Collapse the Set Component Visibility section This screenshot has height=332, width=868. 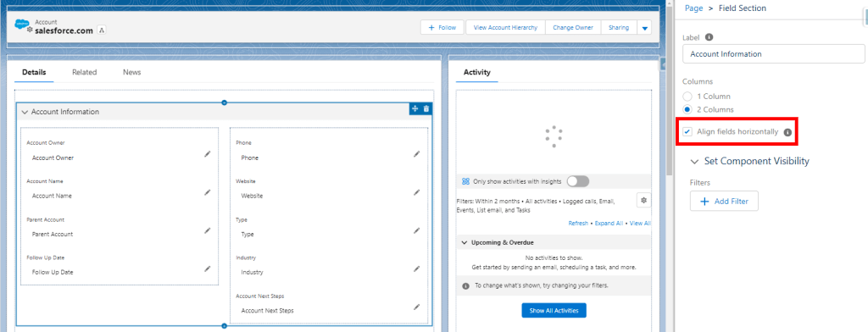pyautogui.click(x=695, y=162)
